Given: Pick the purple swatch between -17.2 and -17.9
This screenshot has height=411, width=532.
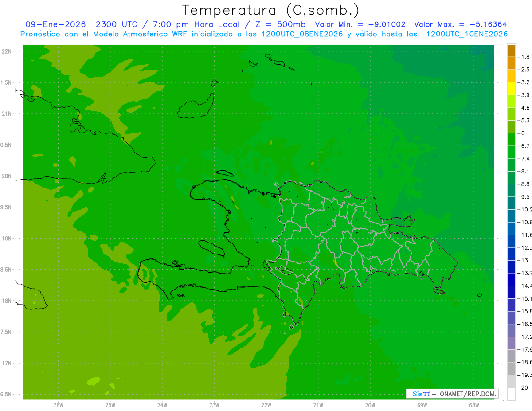Looking at the screenshot, I should pyautogui.click(x=511, y=343).
